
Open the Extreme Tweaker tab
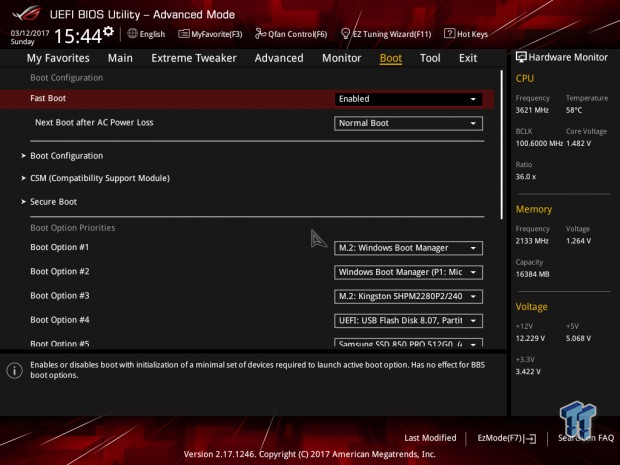tap(194, 58)
